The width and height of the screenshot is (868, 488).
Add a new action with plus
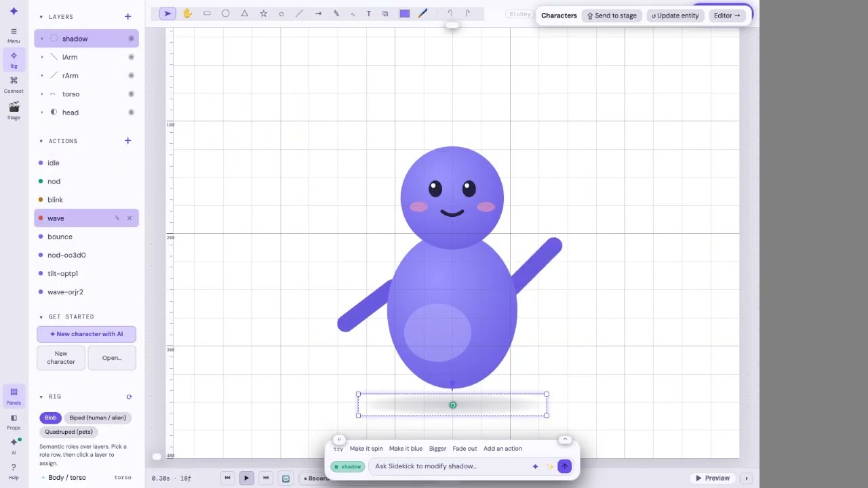pyautogui.click(x=127, y=141)
